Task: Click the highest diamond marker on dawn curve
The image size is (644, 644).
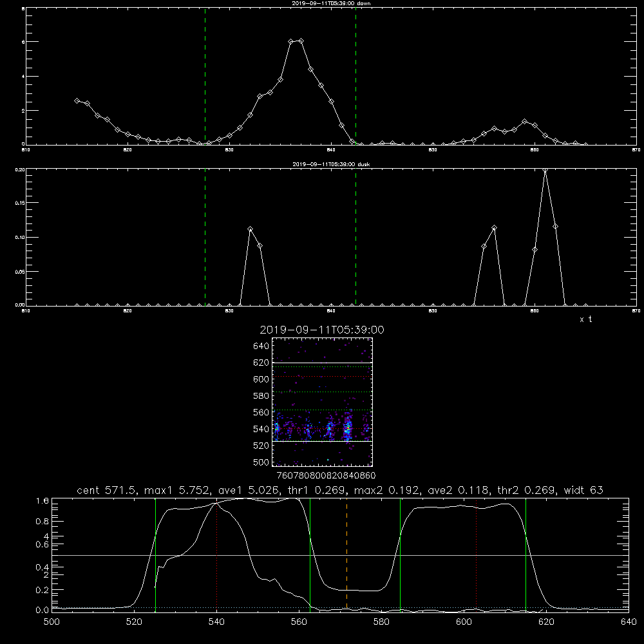Action: click(301, 41)
